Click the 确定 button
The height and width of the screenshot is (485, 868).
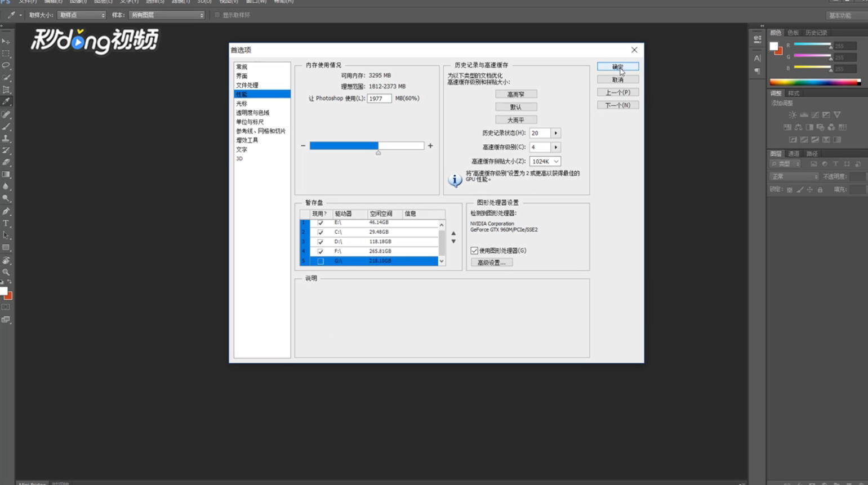[x=618, y=66]
